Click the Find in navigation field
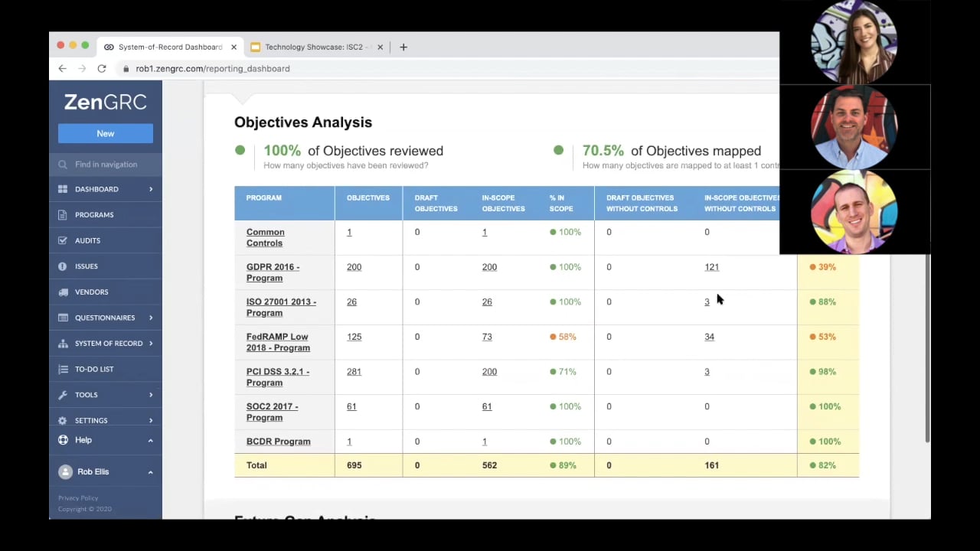980x551 pixels. tap(106, 165)
